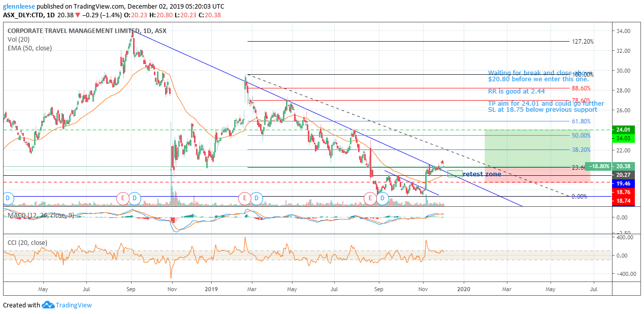Click the 'retest zone' text annotation

tap(482, 174)
